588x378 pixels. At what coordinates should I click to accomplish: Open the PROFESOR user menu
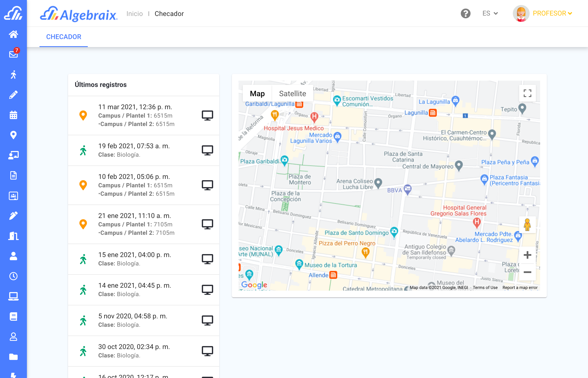552,13
